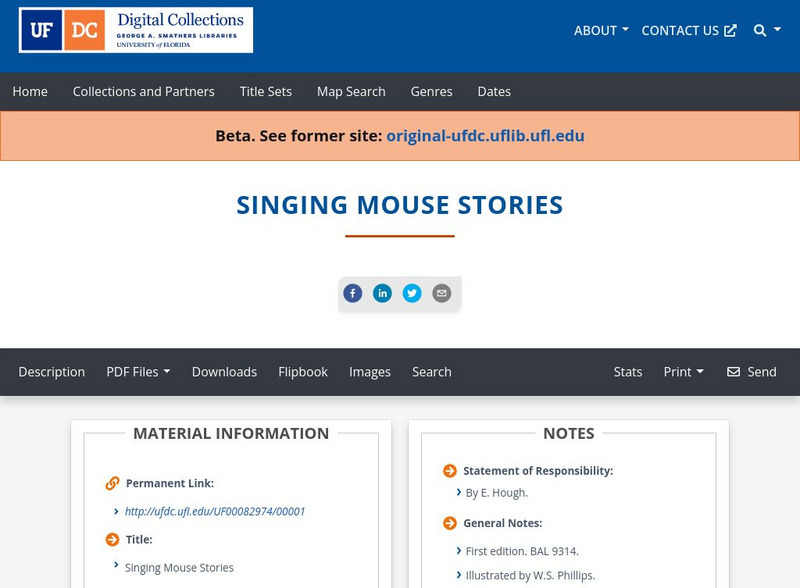Click the orange arrow beside Statement of Responsibility
This screenshot has height=588, width=800.
(x=449, y=470)
